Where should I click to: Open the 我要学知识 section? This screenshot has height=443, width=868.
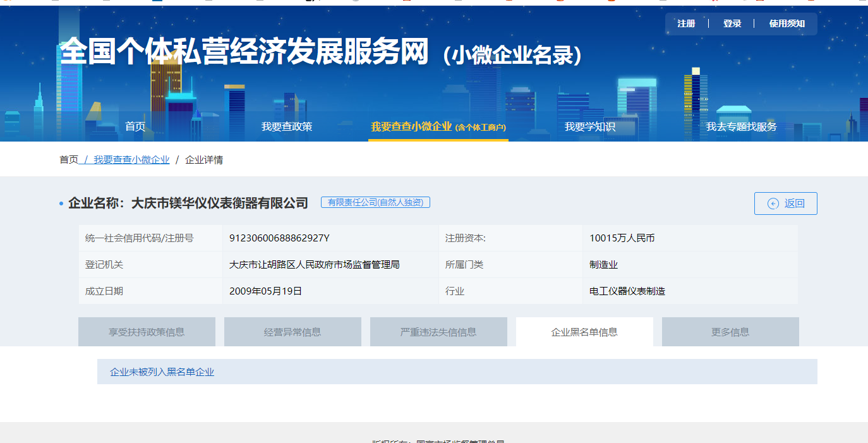tap(590, 126)
